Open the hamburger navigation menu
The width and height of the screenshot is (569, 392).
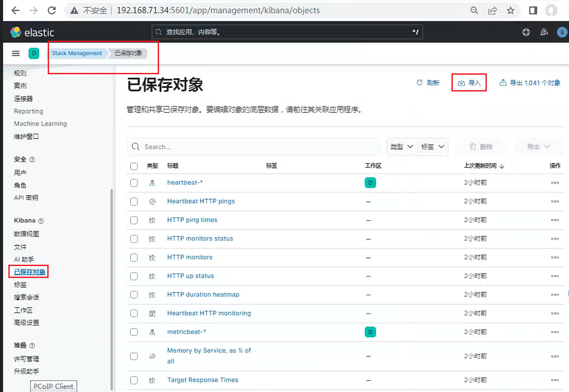click(x=16, y=53)
